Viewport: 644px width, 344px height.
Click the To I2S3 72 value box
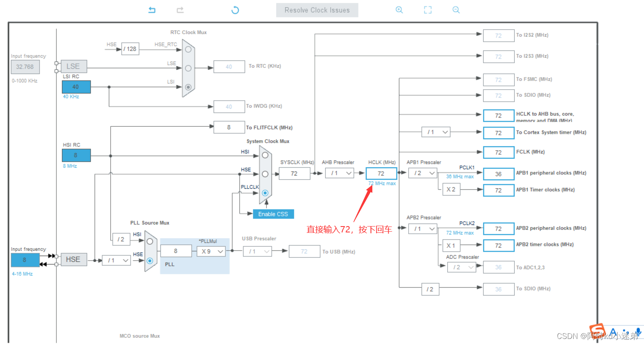[x=499, y=56]
